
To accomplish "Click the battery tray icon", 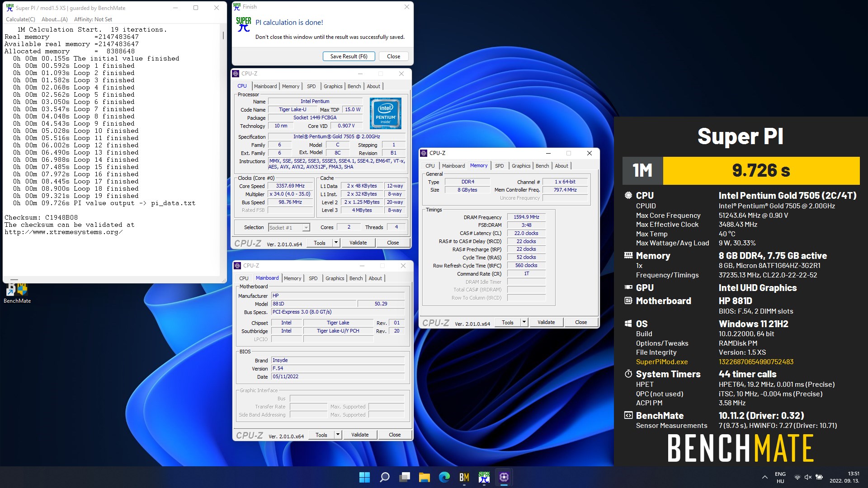I will [819, 477].
